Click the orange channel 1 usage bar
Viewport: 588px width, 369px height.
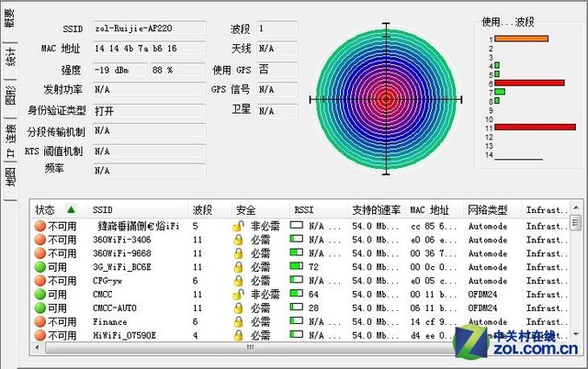[x=521, y=39]
